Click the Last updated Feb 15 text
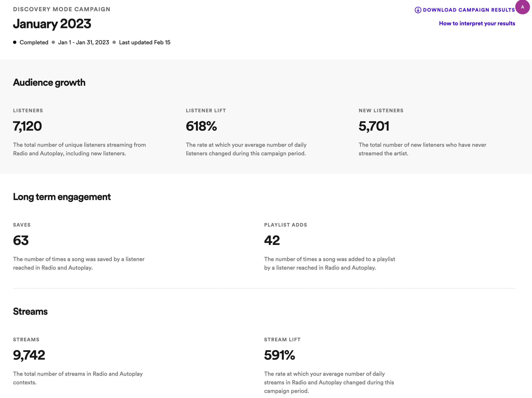532x398 pixels. pyautogui.click(x=145, y=42)
